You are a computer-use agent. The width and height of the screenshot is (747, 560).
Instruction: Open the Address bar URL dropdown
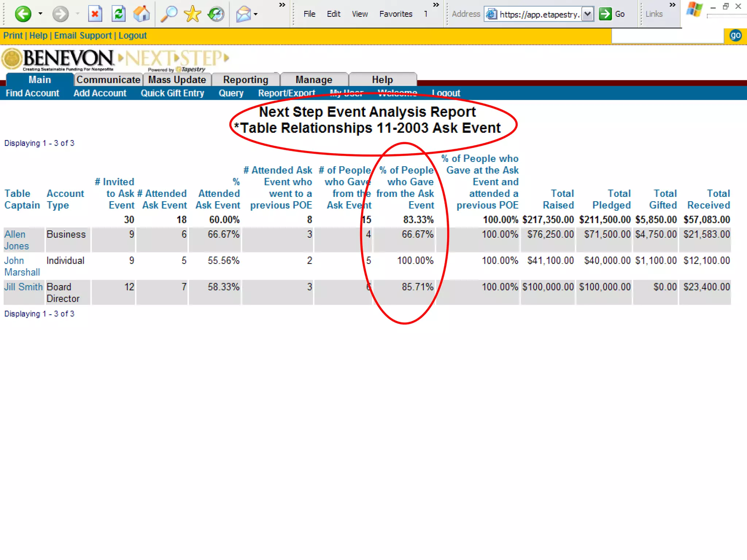click(587, 14)
